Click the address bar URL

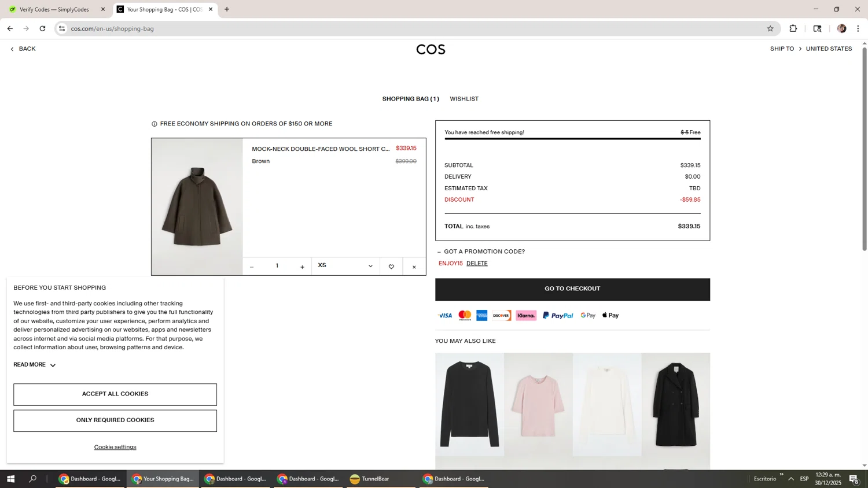point(112,28)
